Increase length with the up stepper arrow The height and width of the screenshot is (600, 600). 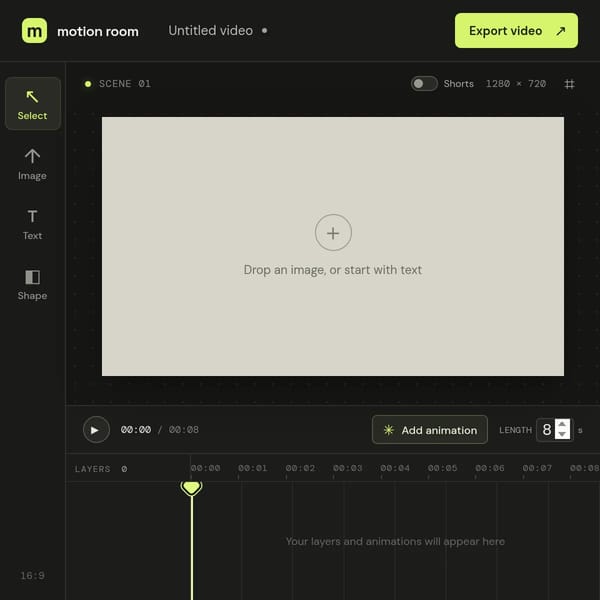tap(562, 424)
